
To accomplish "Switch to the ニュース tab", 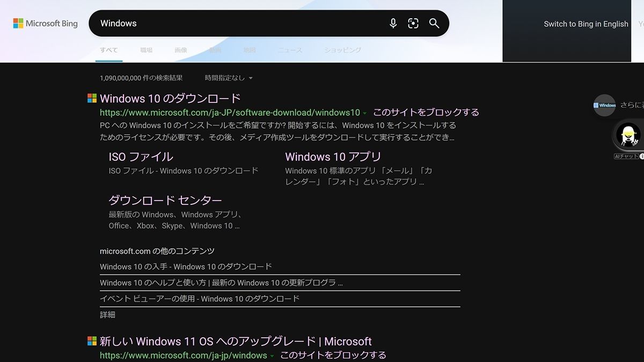I will (x=290, y=50).
